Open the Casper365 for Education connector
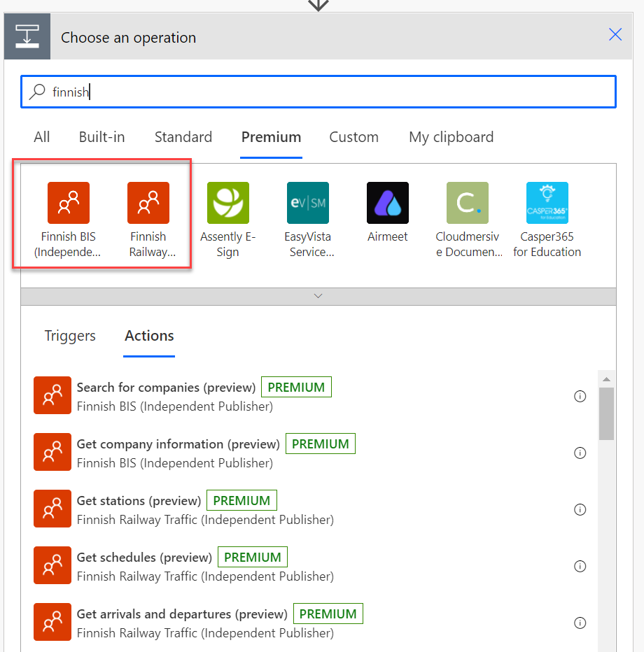This screenshot has width=644, height=652. 547,203
